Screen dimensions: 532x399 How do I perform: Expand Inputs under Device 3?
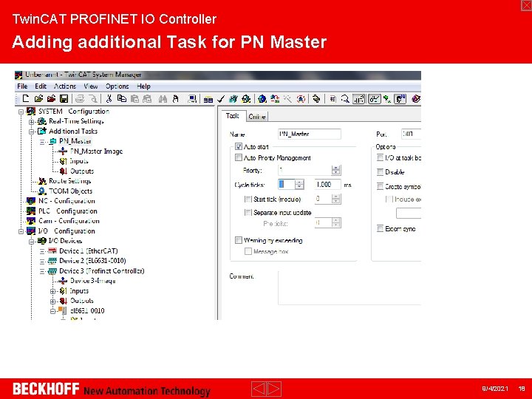52,291
